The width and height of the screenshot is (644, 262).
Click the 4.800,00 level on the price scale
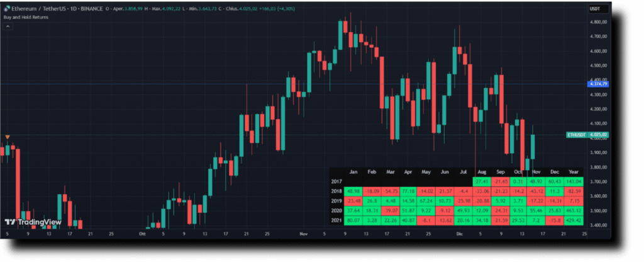click(x=597, y=22)
